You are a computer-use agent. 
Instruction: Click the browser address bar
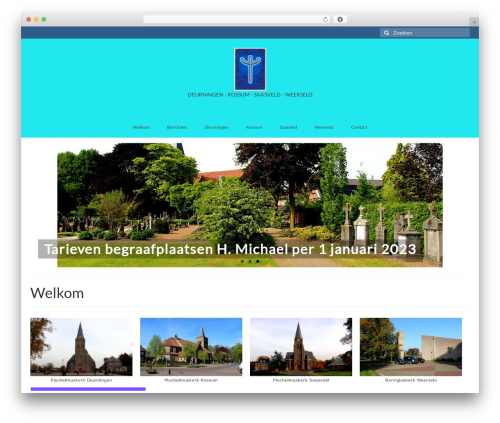237,19
